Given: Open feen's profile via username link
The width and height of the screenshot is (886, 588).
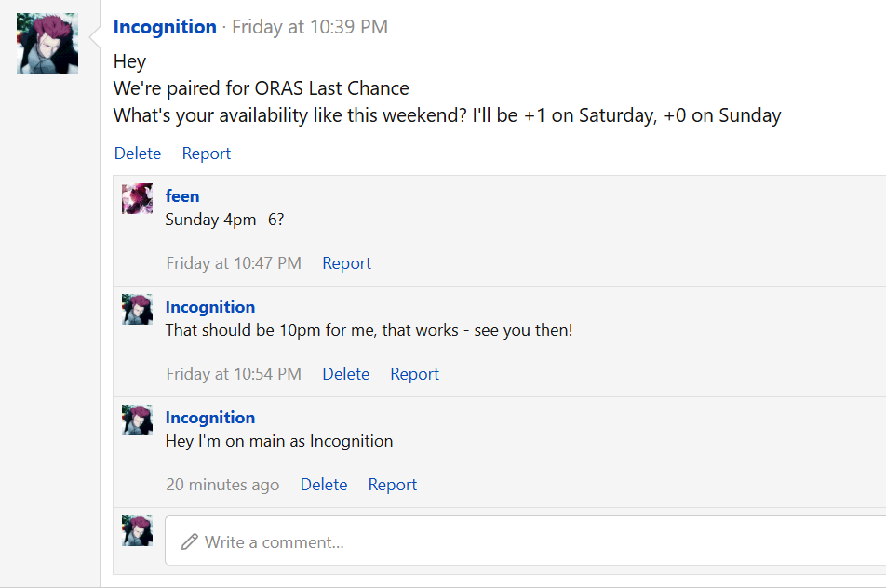Looking at the screenshot, I should [182, 195].
